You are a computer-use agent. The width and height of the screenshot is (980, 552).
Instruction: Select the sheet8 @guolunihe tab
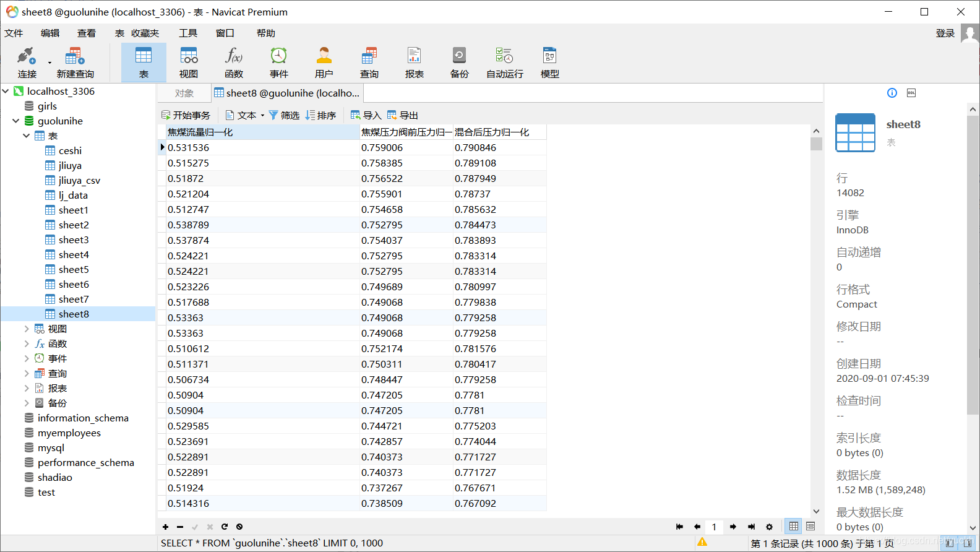287,93
